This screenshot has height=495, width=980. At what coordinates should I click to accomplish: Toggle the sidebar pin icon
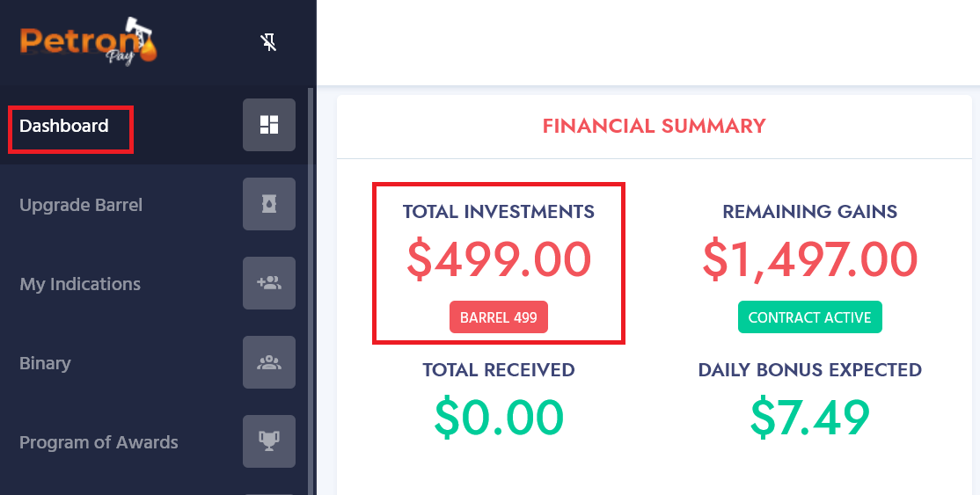268,42
